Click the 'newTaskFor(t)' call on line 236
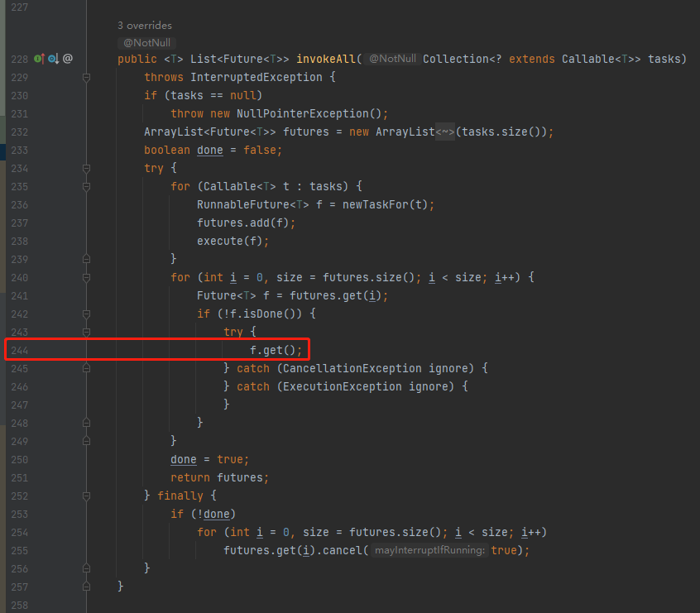 [x=385, y=204]
